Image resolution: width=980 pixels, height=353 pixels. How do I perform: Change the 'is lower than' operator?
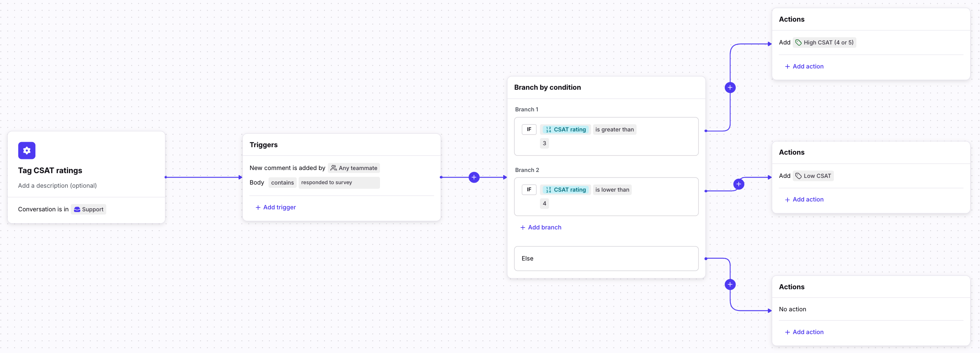click(612, 190)
